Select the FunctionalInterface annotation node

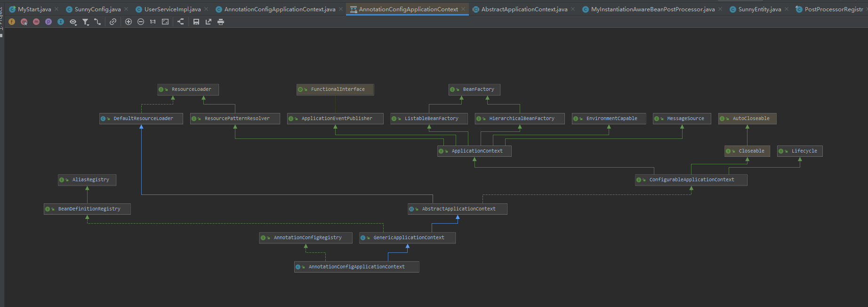pos(335,89)
